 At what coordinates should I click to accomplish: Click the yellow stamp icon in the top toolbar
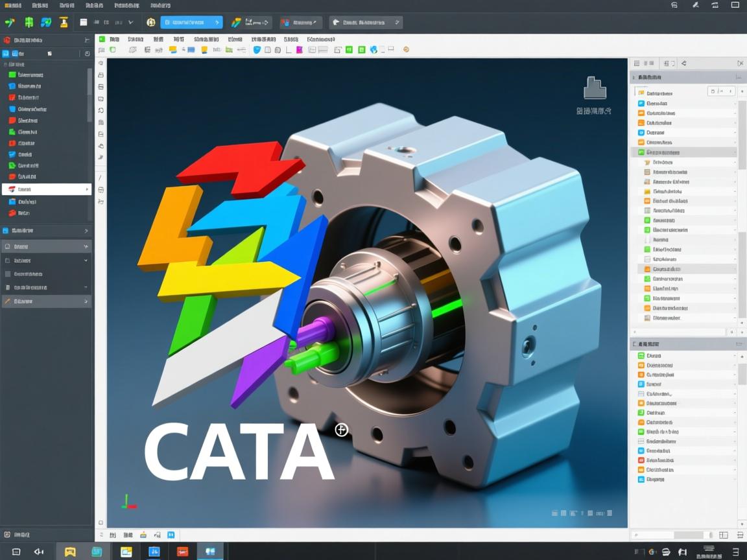point(64,23)
